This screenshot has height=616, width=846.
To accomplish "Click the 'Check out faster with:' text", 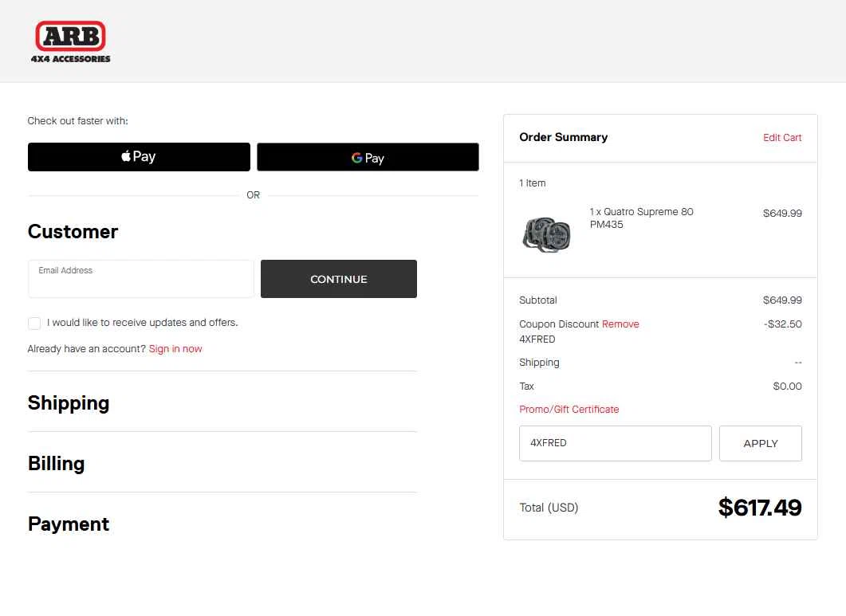I will click(x=77, y=121).
